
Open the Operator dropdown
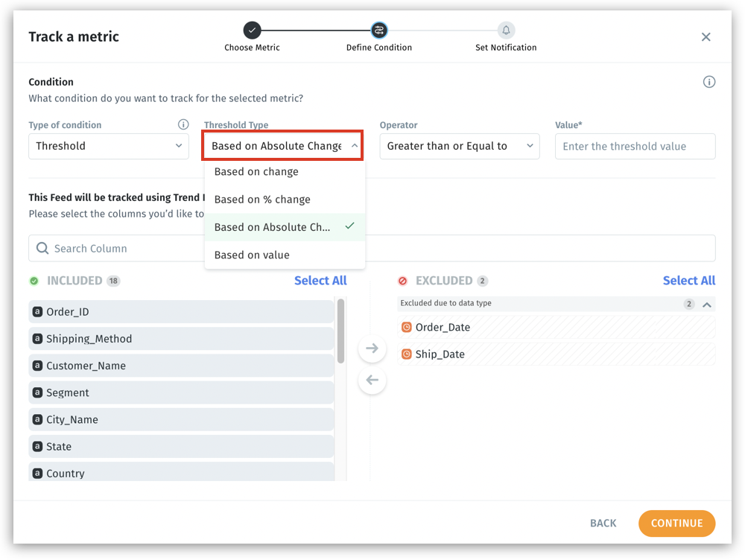tap(459, 146)
